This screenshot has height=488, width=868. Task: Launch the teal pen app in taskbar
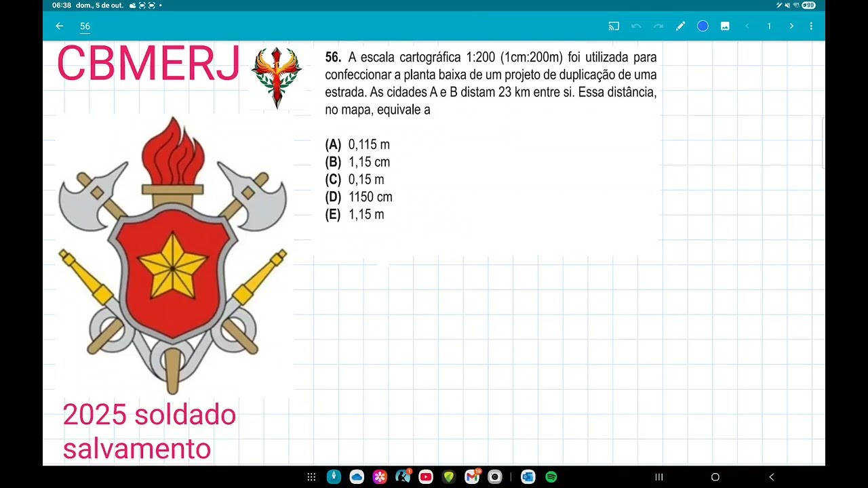pos(334,477)
